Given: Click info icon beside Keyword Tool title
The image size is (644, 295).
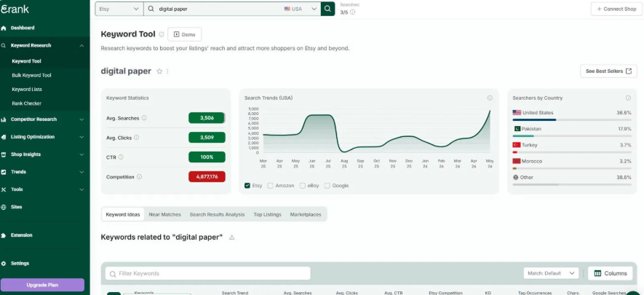Looking at the screenshot, I should (162, 34).
